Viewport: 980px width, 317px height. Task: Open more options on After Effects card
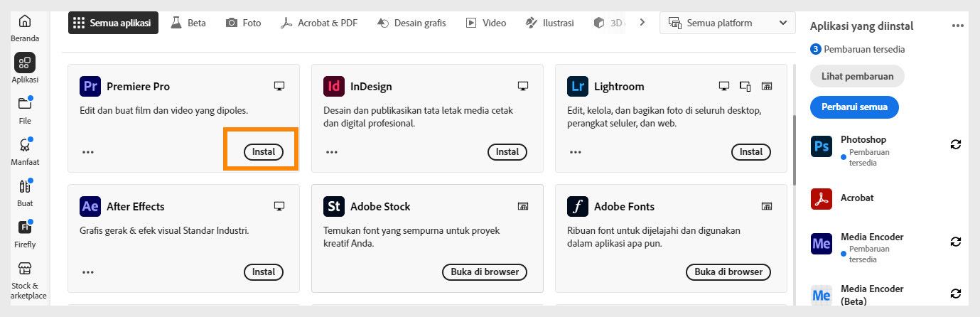click(x=88, y=272)
